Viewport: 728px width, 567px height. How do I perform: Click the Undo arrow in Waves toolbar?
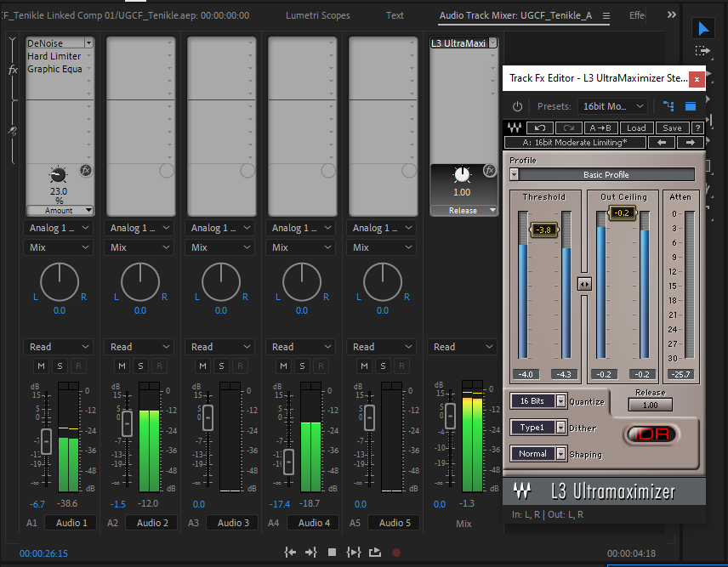[539, 128]
